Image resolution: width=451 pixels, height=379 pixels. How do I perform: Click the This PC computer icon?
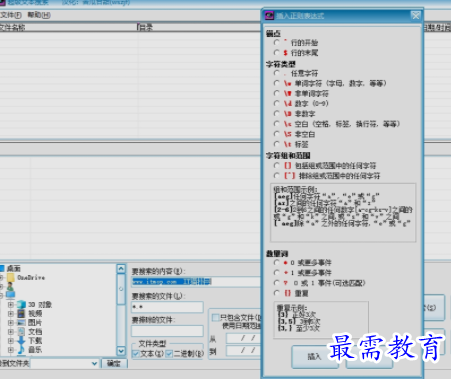tap(10, 295)
